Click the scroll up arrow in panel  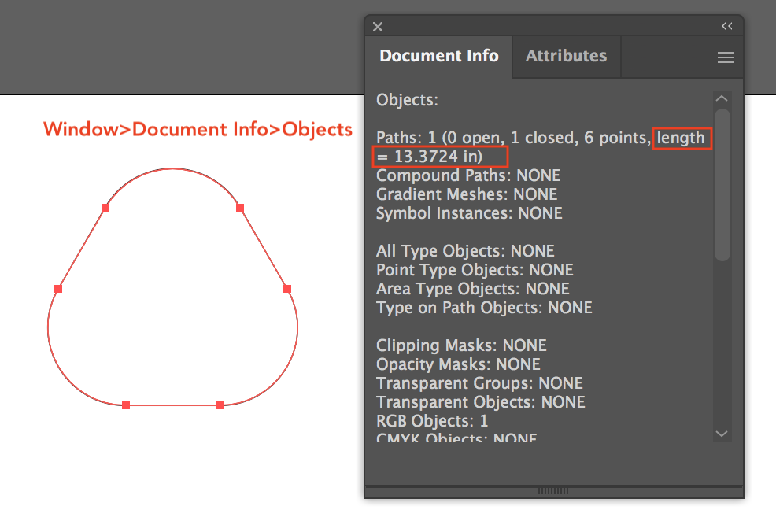(x=722, y=98)
